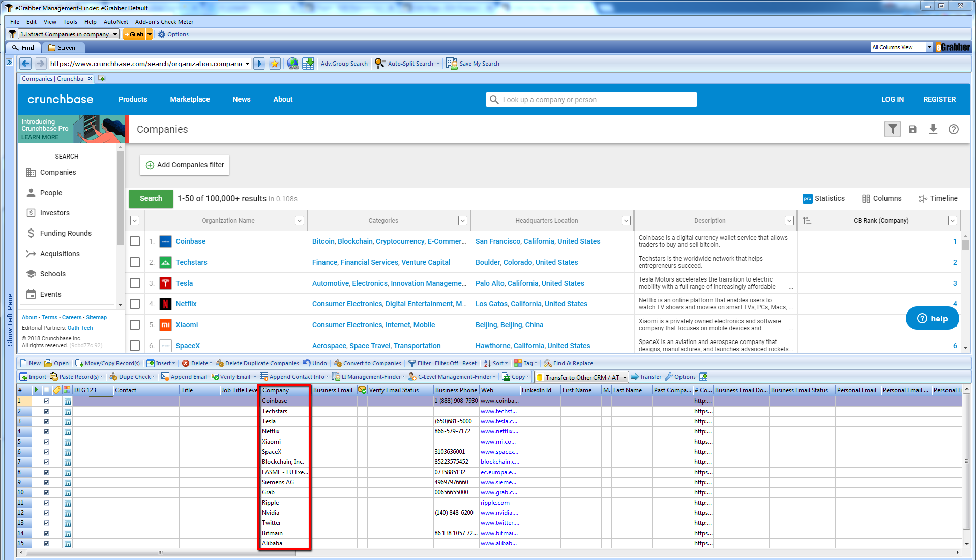Toggle the grid header select-all checkbox
Viewport: 976px width, 560px height.
[x=46, y=390]
